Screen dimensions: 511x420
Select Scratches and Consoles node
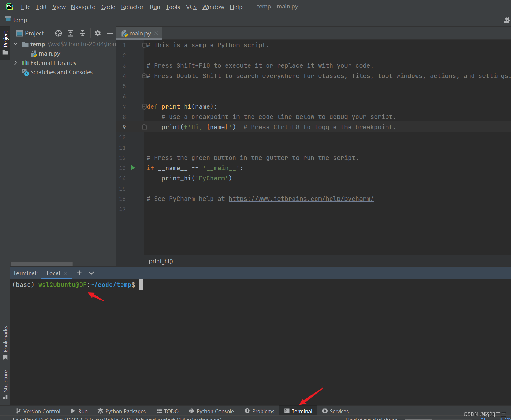(x=57, y=72)
